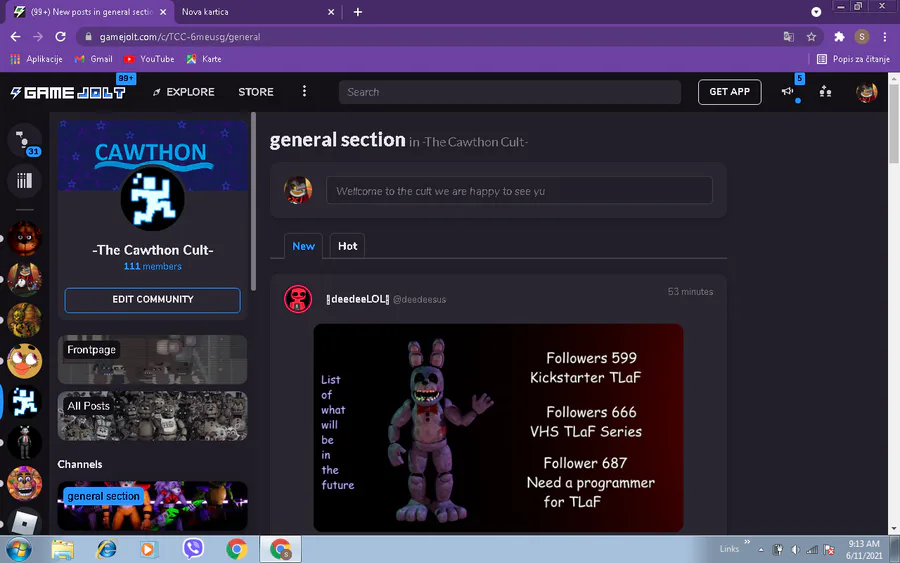Screen dimensions: 900x563
Task: Go back in browser history
Action: [15, 37]
